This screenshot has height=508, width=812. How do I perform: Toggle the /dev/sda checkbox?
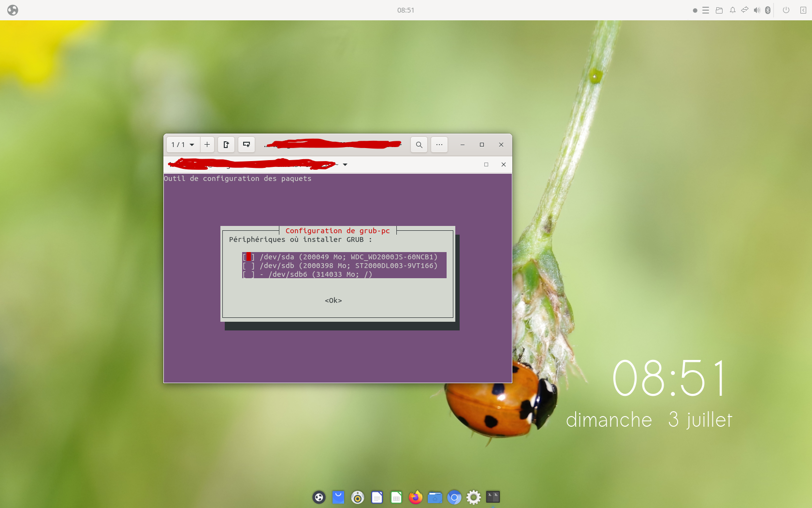click(x=248, y=257)
